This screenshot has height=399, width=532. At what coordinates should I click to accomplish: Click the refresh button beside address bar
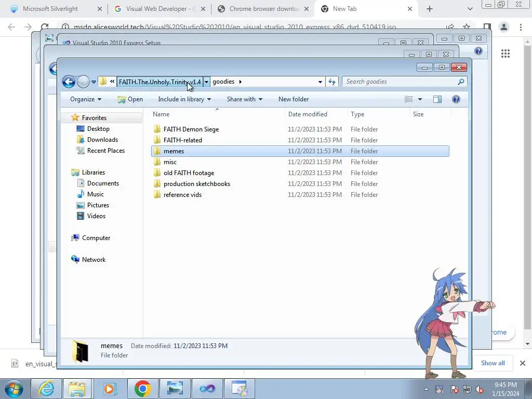pos(332,82)
